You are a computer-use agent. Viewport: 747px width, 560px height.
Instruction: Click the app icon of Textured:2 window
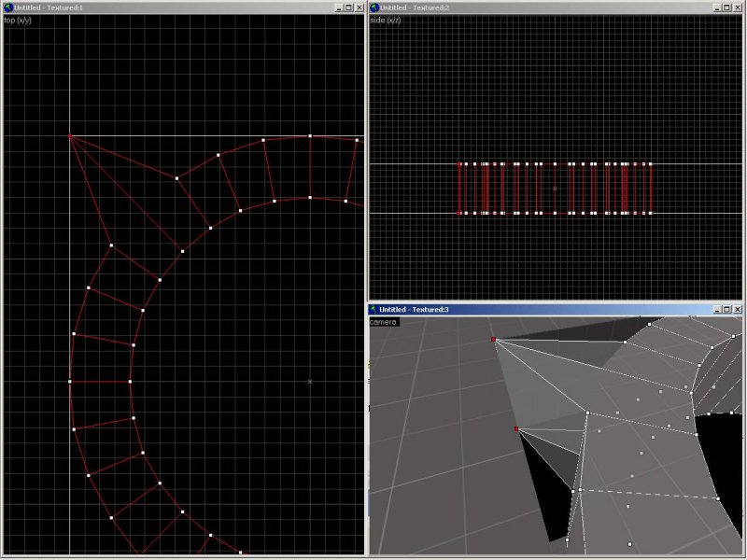tap(374, 7)
